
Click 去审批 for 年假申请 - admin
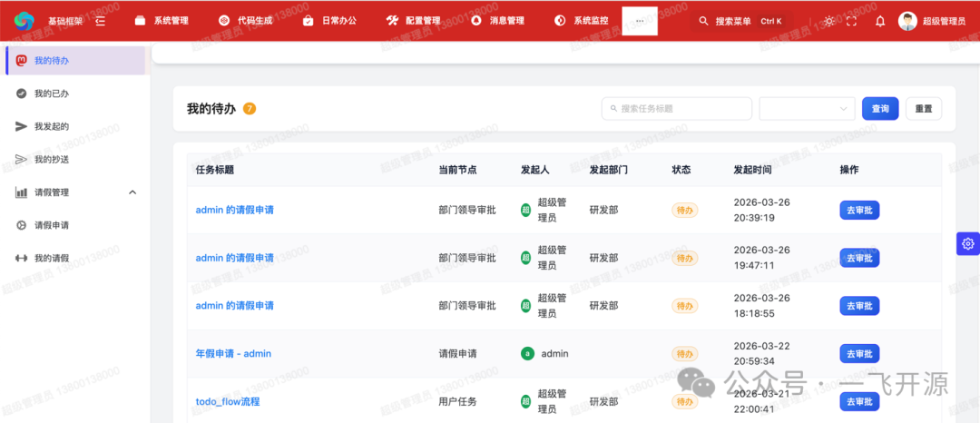(x=859, y=354)
